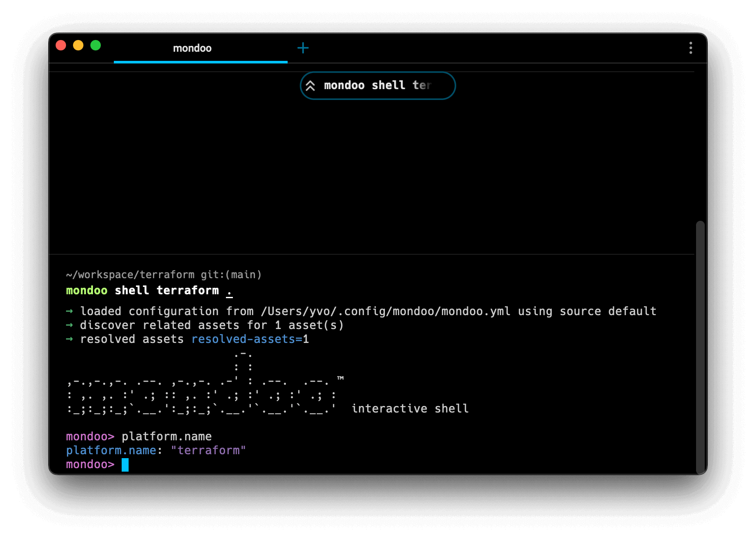The image size is (756, 539).
Task: Close the window using the red button
Action: coord(61,45)
